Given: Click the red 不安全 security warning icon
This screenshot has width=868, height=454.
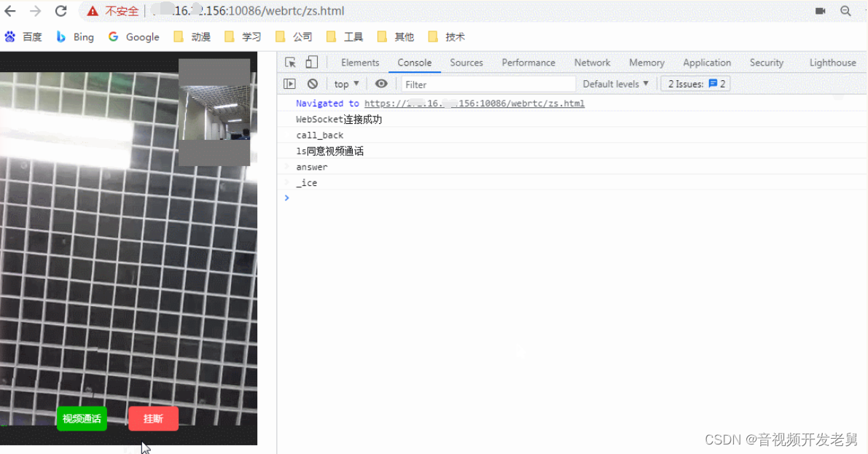Looking at the screenshot, I should pyautogui.click(x=93, y=11).
